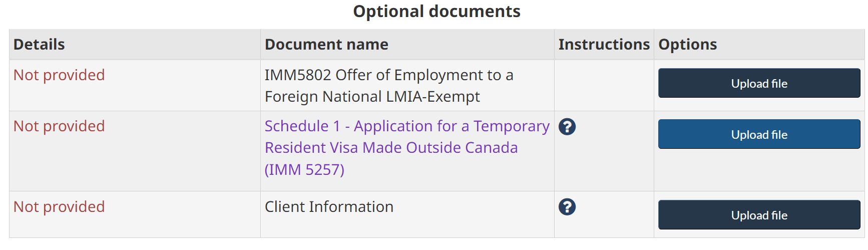Screen dimensions: 868x250
Task: Upload file for Client Information
Action: coord(759,215)
